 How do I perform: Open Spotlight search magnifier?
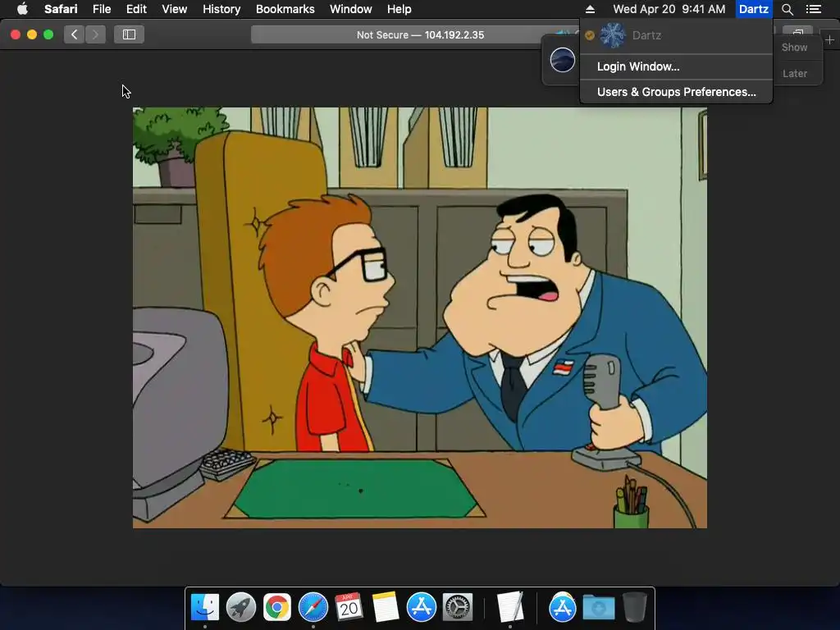point(787,9)
